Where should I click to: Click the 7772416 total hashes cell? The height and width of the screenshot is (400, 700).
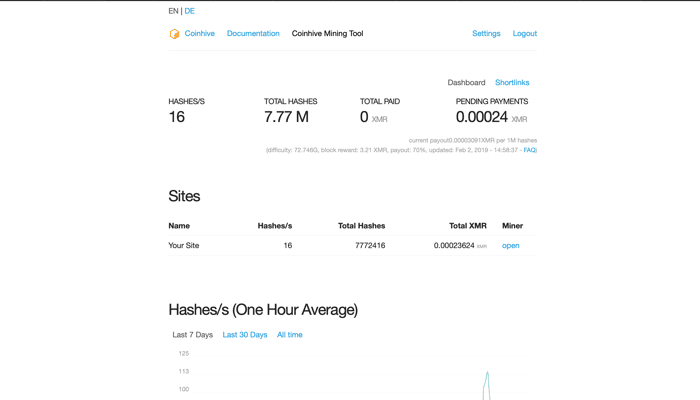point(370,246)
